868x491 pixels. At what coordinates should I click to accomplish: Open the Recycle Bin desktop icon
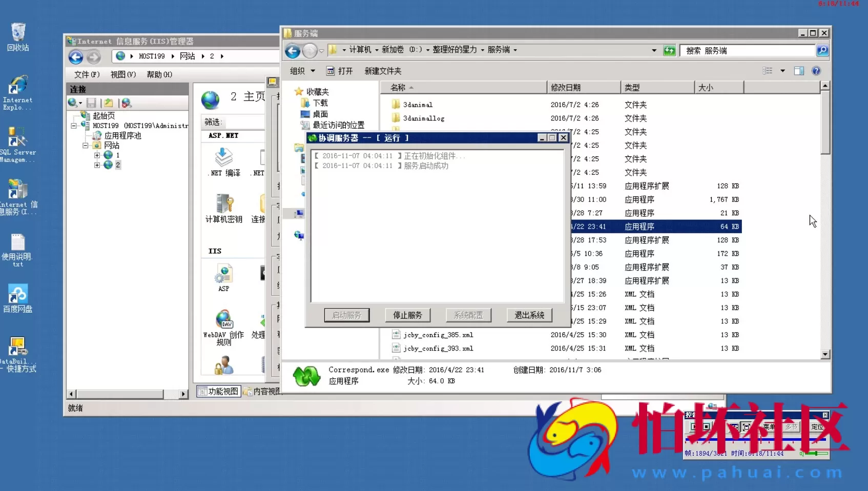18,36
